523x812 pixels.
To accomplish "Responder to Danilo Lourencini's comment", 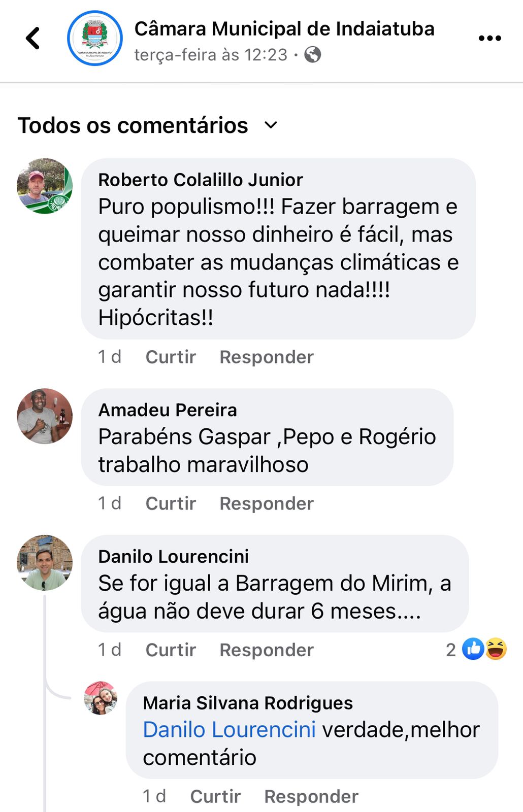I will tap(267, 650).
